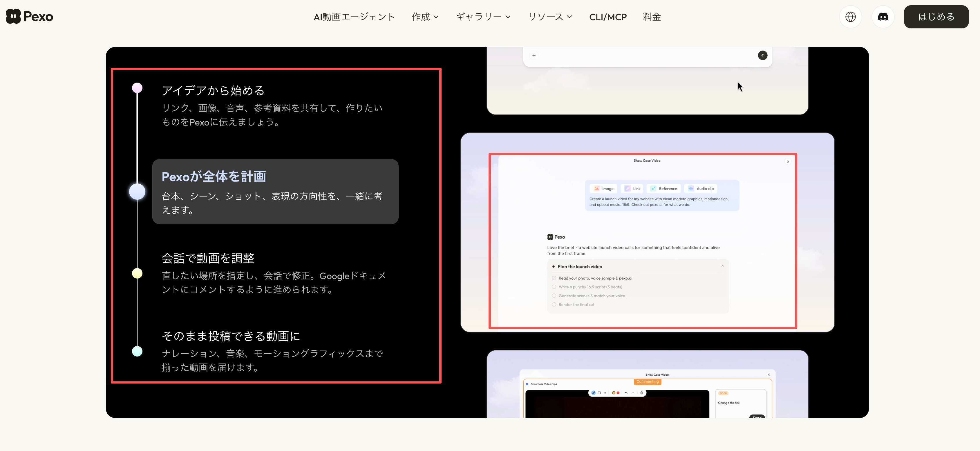
Task: Toggle 'Write a punchy 16:9 script' checkbox
Action: pyautogui.click(x=554, y=287)
